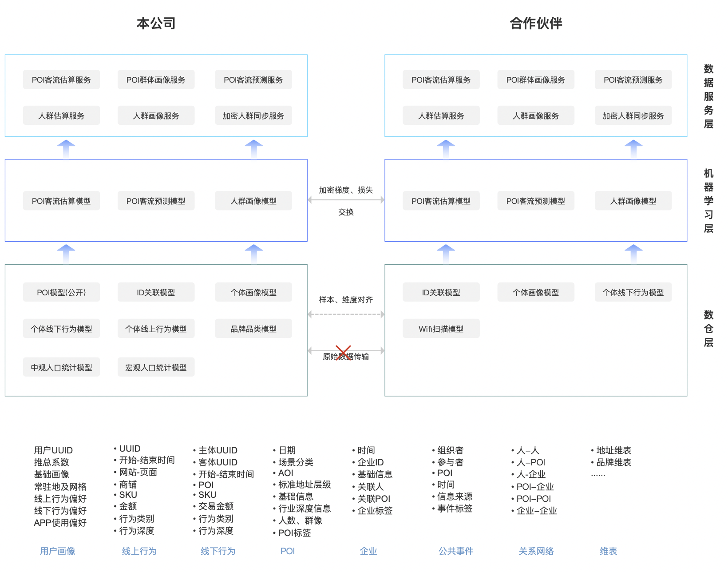Click the 企业标签 bullet item
The height and width of the screenshot is (572, 728).
click(x=373, y=511)
